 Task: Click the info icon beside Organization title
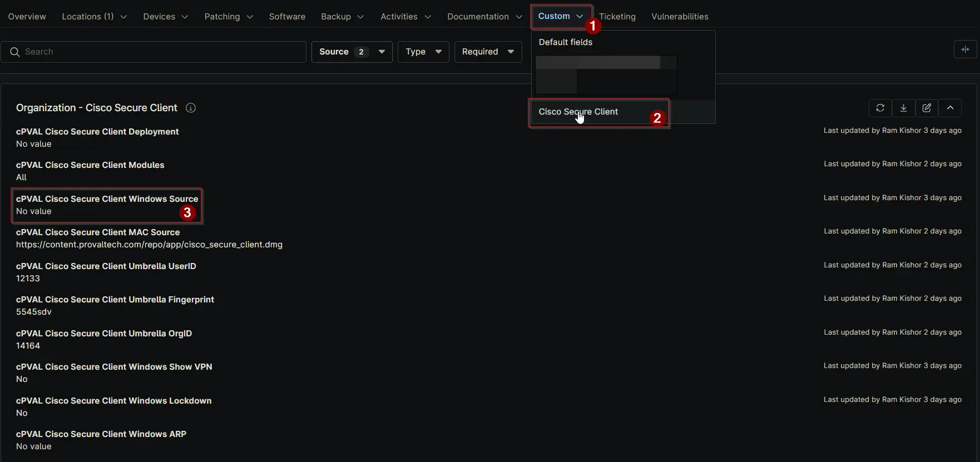191,108
